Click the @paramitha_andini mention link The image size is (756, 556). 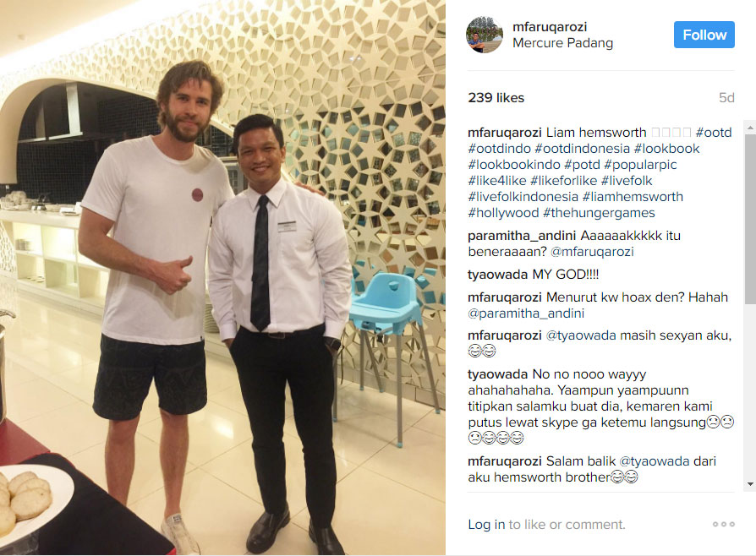pos(526,313)
